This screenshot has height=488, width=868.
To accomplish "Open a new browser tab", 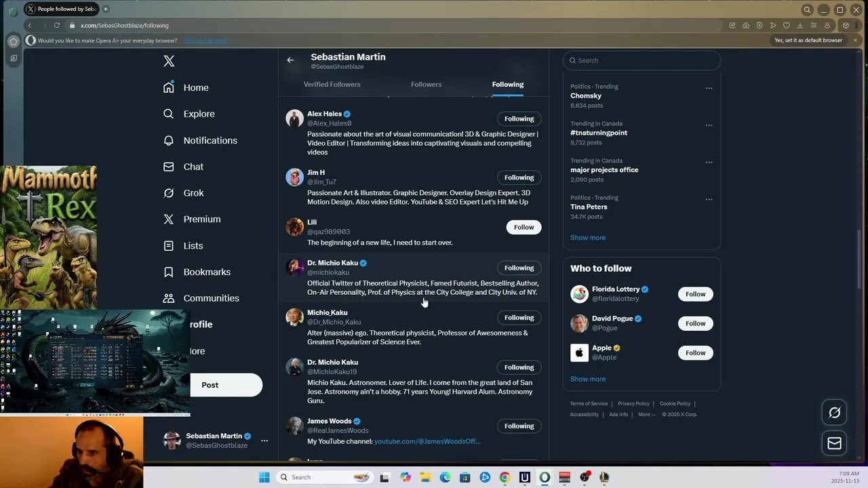I will click(x=106, y=9).
